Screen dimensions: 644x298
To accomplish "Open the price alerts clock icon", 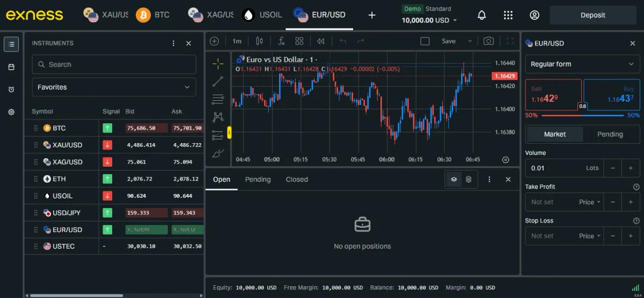I will [11, 90].
